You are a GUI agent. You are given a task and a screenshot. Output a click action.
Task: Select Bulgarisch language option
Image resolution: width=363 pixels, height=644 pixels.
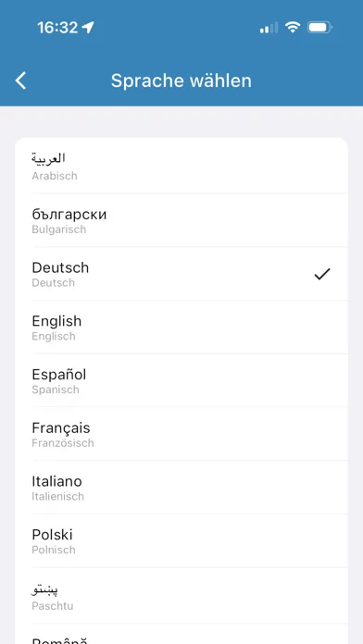181,220
